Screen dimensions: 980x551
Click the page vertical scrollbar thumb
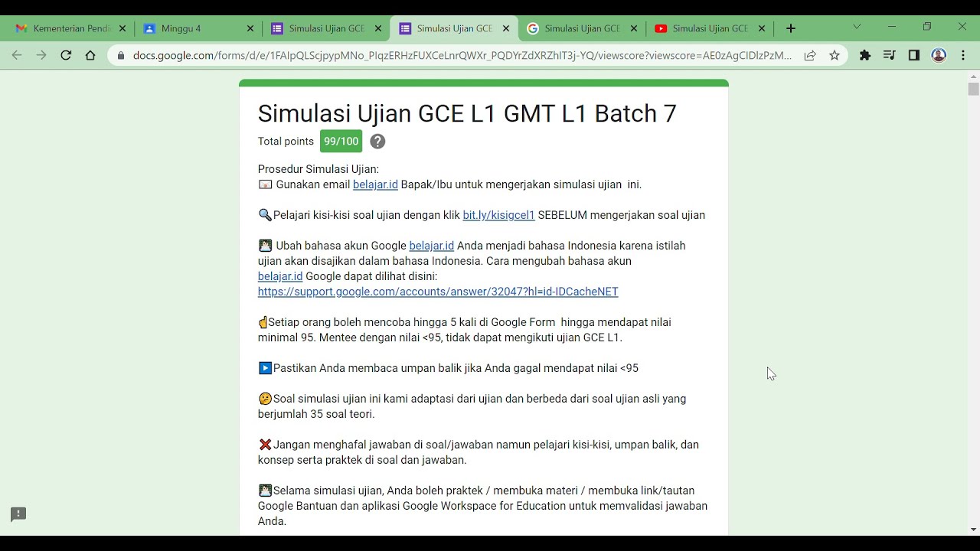[x=973, y=89]
